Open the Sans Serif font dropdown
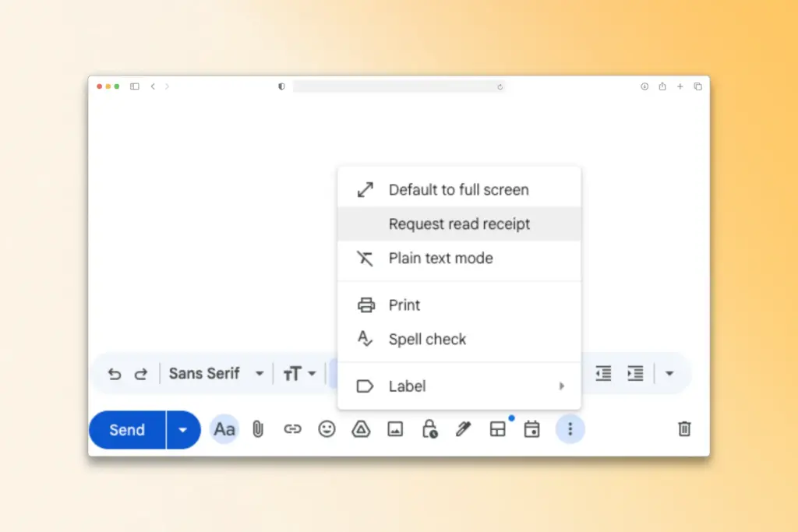 [x=216, y=374]
